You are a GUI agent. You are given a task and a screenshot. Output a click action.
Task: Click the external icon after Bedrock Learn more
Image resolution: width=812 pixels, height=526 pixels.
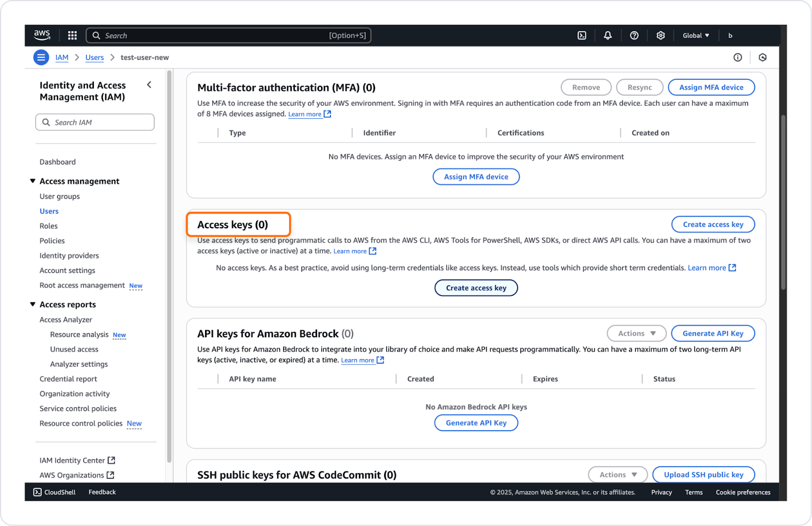coord(381,360)
